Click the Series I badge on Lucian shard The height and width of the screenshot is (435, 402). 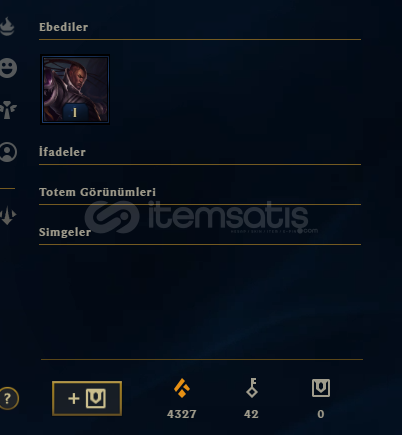[x=75, y=112]
